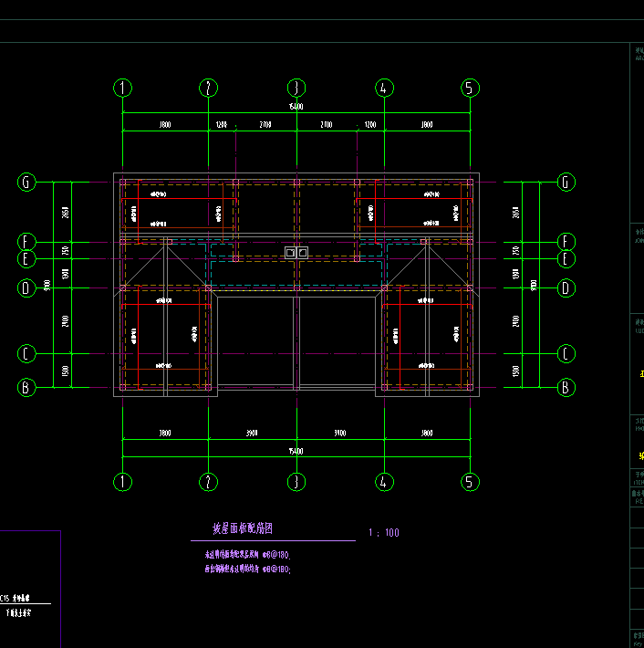Click bottom dimension 3900 between axes 2 and 3

click(252, 434)
